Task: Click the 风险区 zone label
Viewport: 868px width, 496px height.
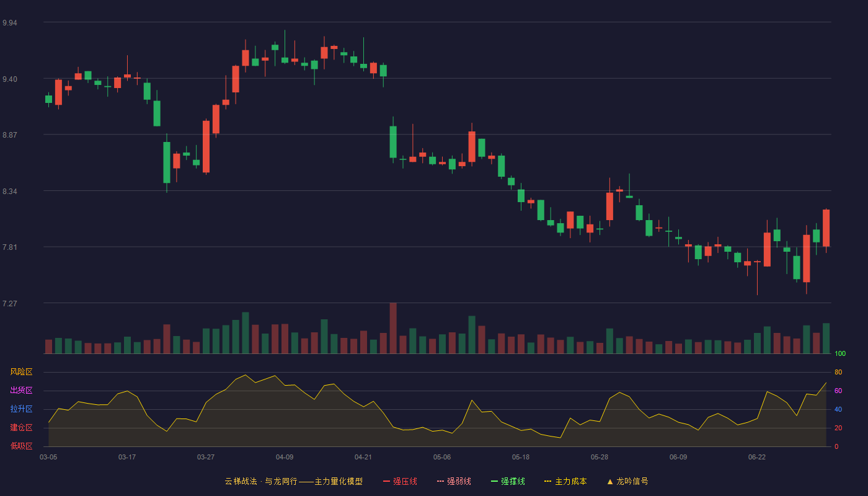Action: tap(21, 372)
